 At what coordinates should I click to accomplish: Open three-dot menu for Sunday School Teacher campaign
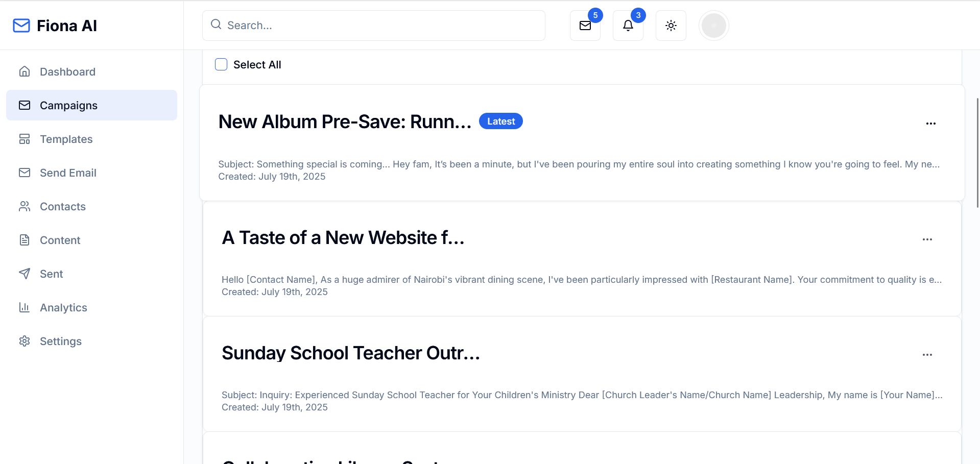pyautogui.click(x=927, y=355)
